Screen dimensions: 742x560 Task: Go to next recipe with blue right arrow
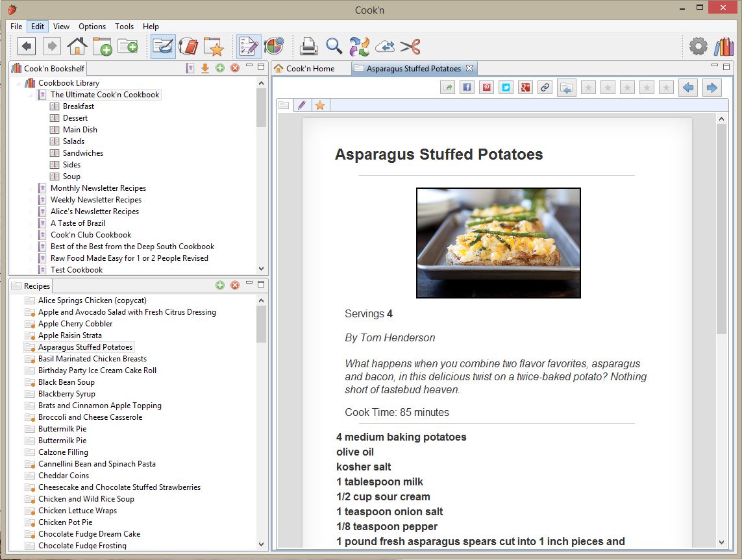click(x=711, y=88)
